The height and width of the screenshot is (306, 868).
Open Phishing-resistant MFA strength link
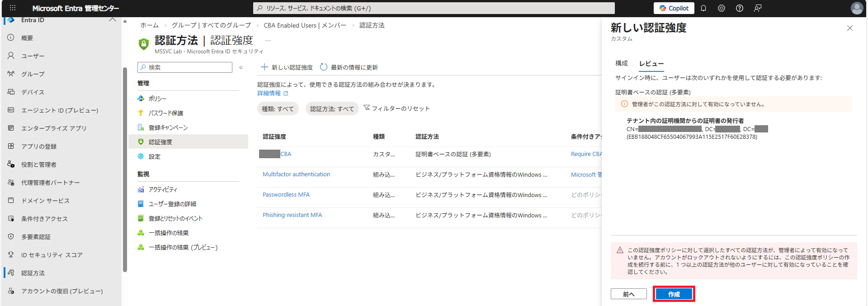pyautogui.click(x=292, y=215)
